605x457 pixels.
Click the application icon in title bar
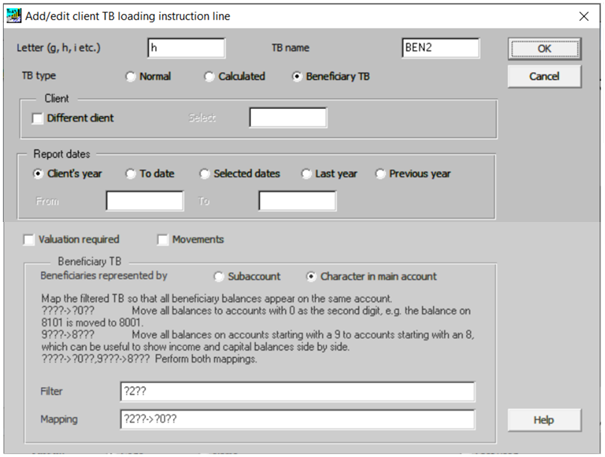(14, 16)
